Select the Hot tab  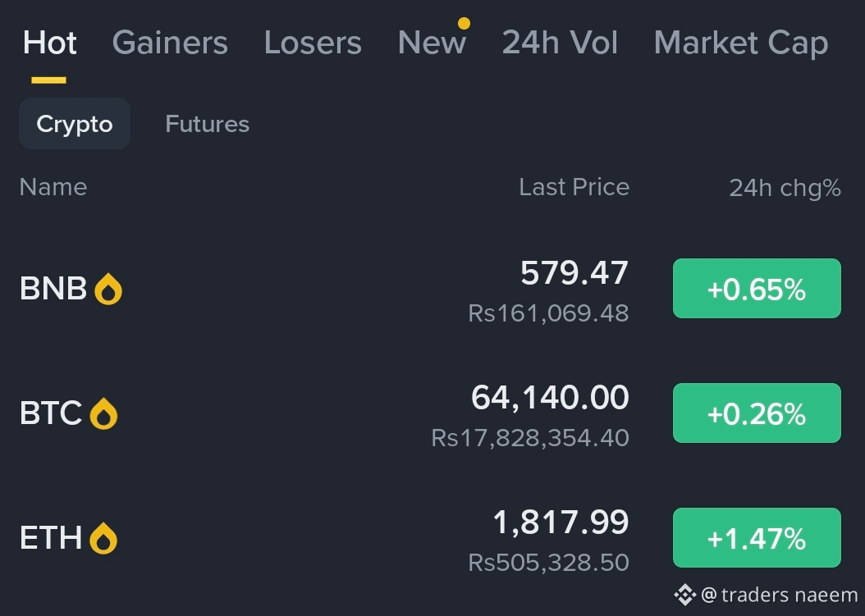click(x=49, y=43)
